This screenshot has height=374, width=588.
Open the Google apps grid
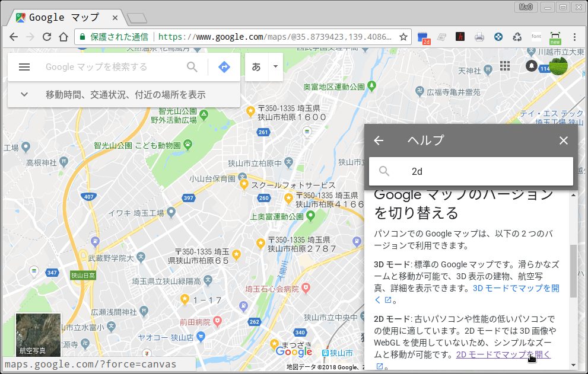click(505, 66)
